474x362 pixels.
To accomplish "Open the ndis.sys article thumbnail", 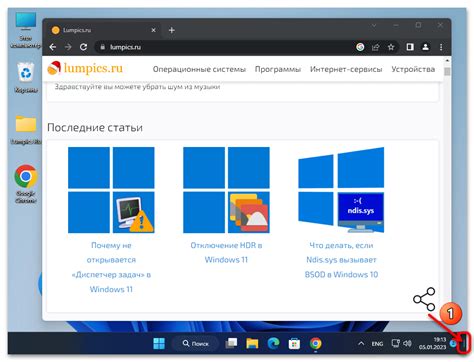I will click(341, 190).
